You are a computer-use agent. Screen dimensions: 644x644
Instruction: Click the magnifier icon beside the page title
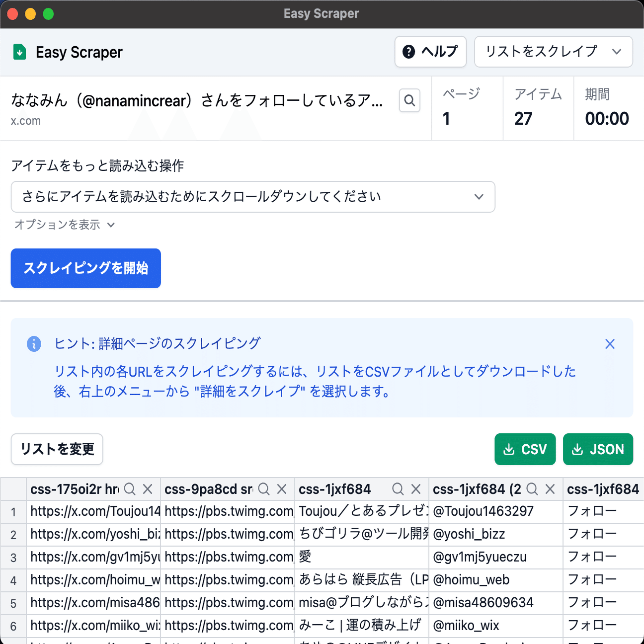[x=409, y=100]
